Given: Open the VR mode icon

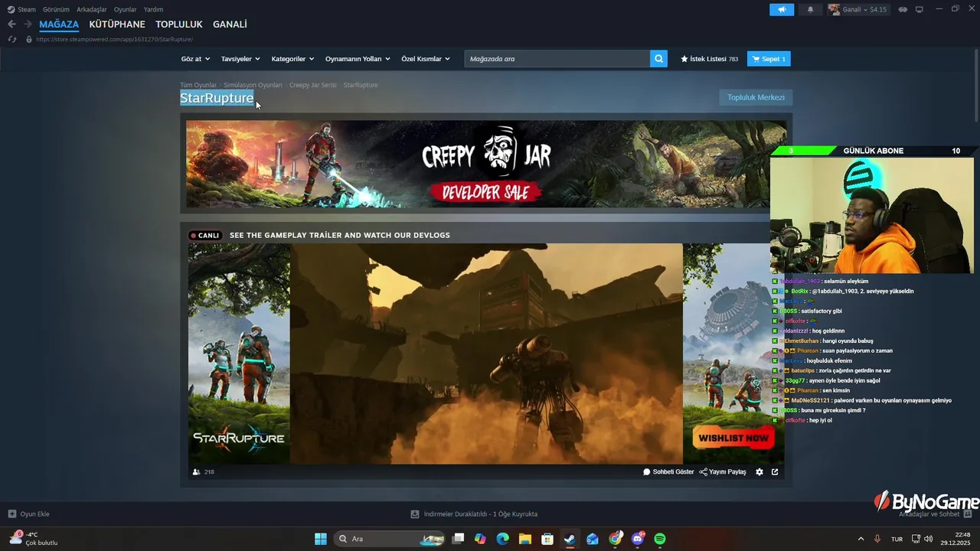Looking at the screenshot, I should coord(903,9).
